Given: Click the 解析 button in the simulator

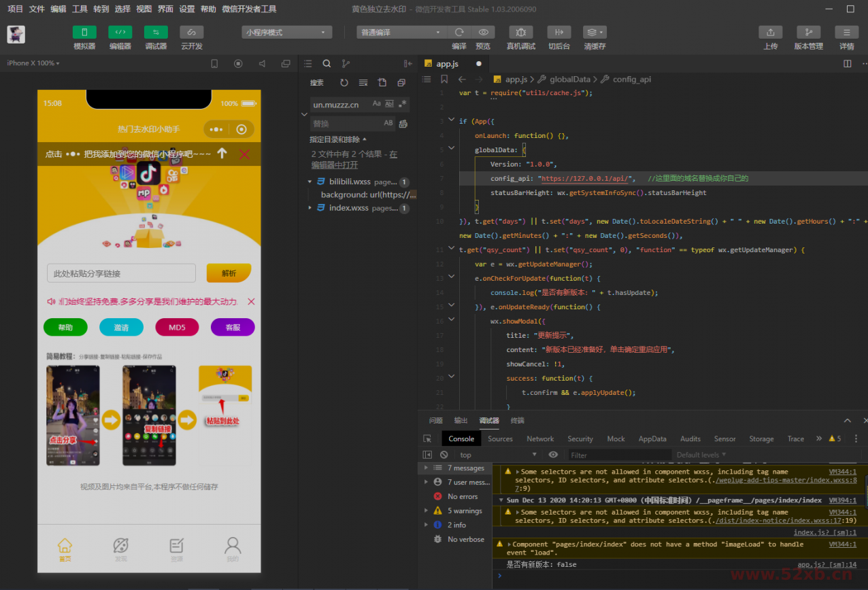Looking at the screenshot, I should (229, 273).
